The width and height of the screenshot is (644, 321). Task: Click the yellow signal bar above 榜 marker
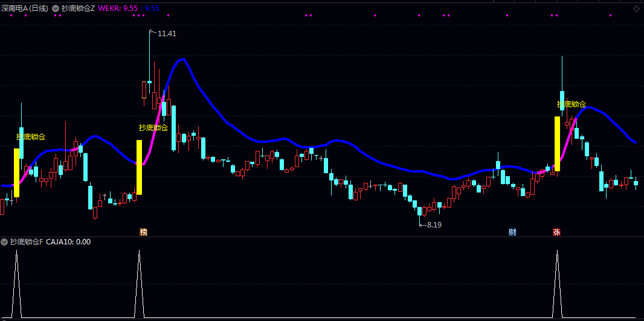pos(139,167)
